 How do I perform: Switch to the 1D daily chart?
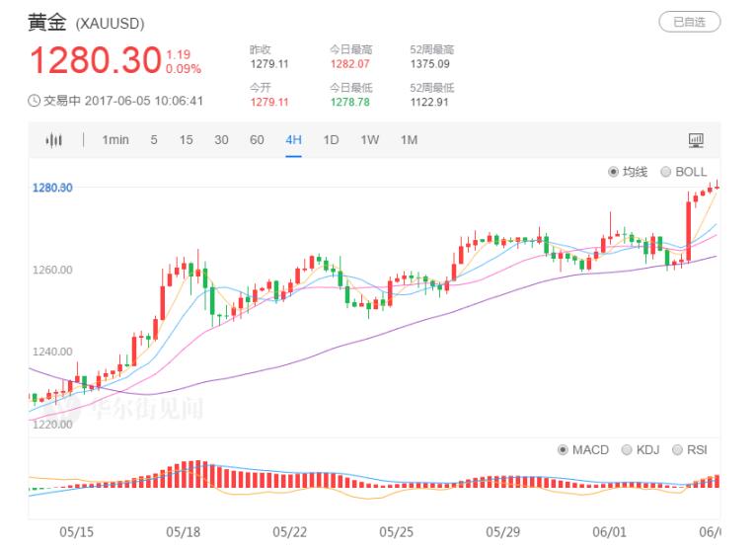tap(331, 140)
